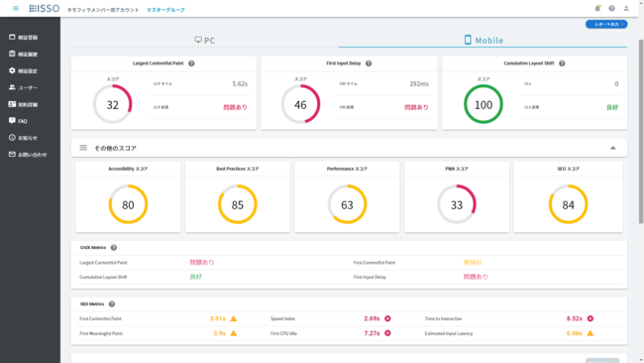The image size is (644, 363).
Task: Click help icon beside CrUX Metrics
Action: [114, 248]
